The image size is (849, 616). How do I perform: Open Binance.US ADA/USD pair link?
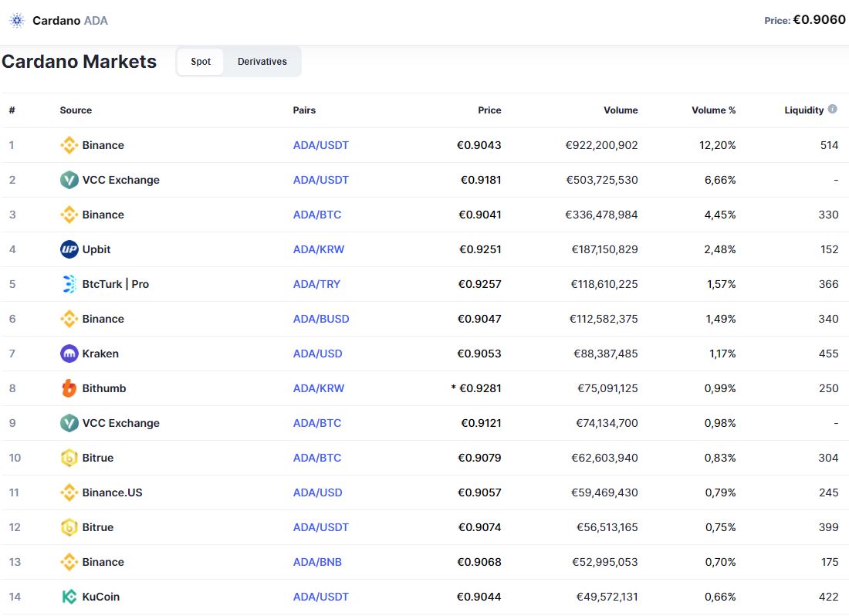coord(317,492)
